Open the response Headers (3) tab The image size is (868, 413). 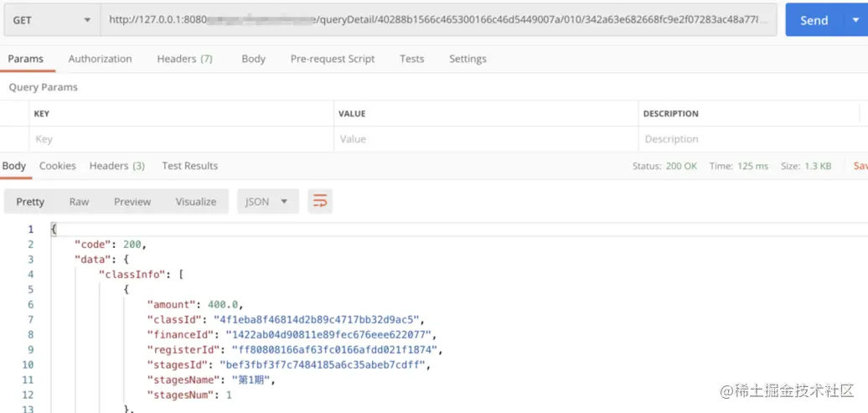coord(117,166)
